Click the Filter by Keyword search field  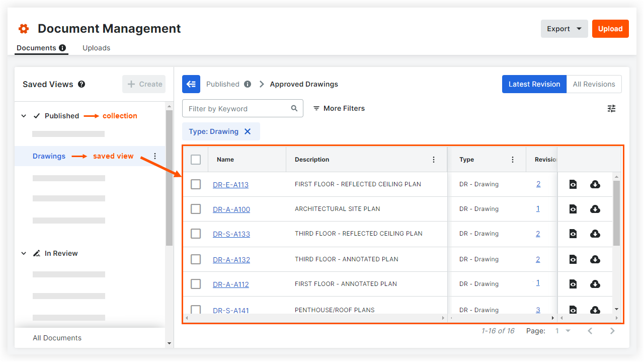[237, 109]
